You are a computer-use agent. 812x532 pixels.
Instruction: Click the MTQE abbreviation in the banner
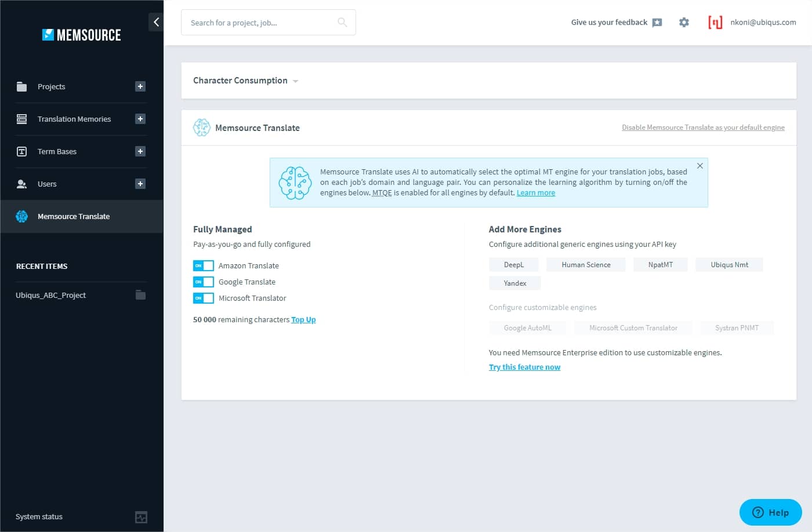pos(382,192)
